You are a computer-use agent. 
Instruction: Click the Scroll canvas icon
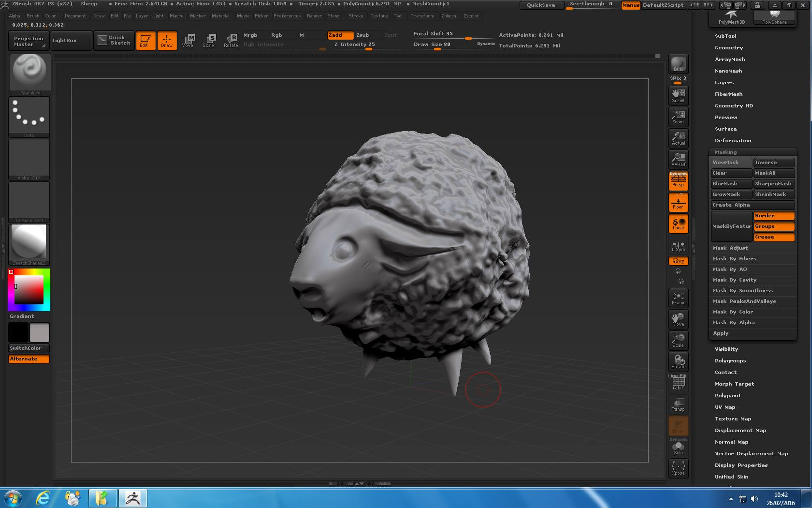[678, 95]
